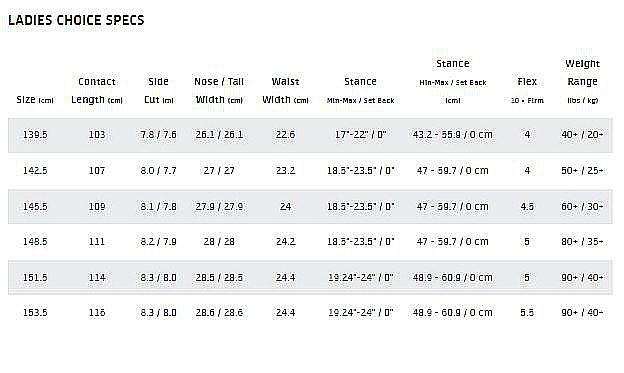The image size is (624, 373).
Task: Select the 27.9 / 27.9 nose tail value
Action: click(219, 207)
